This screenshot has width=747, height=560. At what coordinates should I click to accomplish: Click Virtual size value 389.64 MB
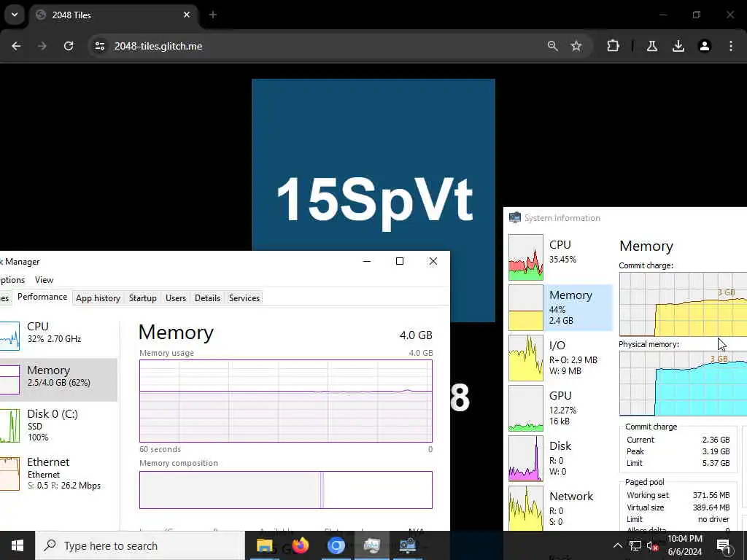[x=711, y=507]
